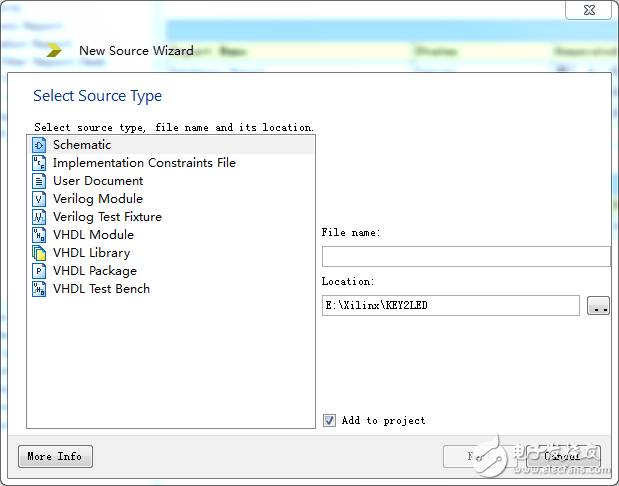The image size is (619, 486).
Task: Click the Location path field
Action: [450, 306]
